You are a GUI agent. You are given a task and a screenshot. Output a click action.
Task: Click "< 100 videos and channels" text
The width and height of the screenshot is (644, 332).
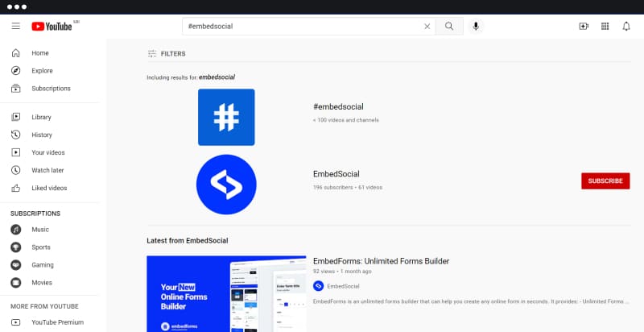pos(346,120)
